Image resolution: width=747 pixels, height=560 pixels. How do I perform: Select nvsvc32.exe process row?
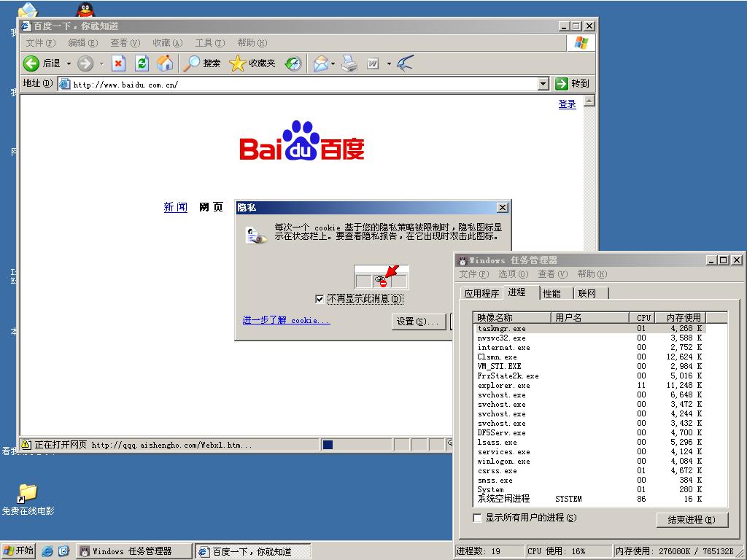point(589,338)
